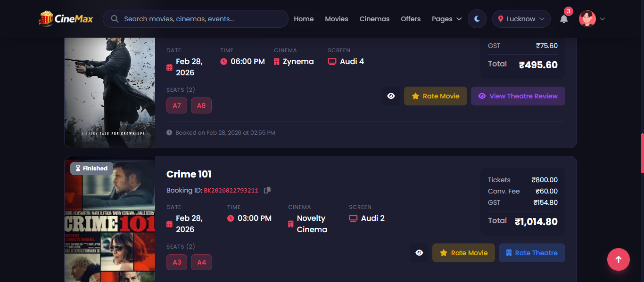Rate Movie for Crime 101
Image resolution: width=644 pixels, height=282 pixels.
463,253
